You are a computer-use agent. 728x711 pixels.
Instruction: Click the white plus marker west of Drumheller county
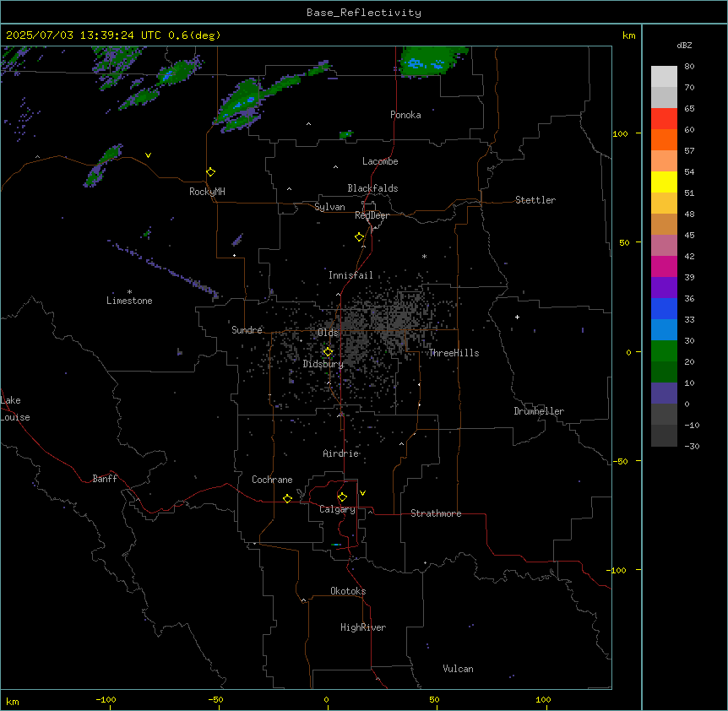(517, 317)
